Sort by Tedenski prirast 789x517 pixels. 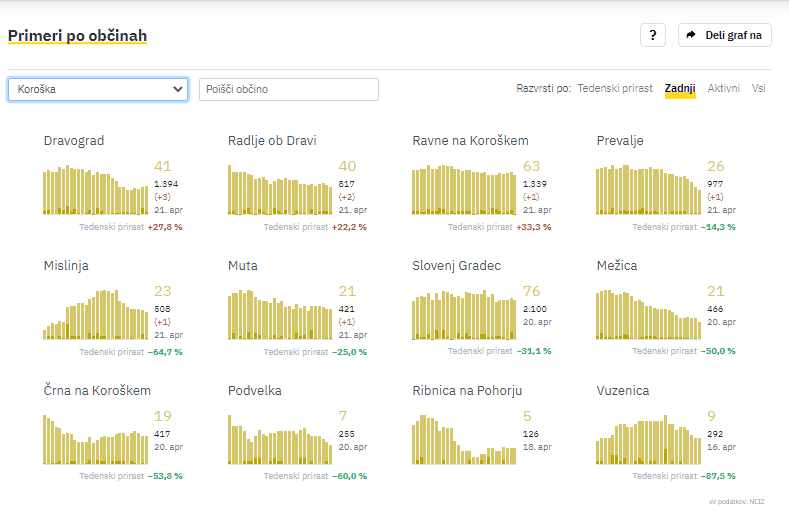(x=614, y=88)
